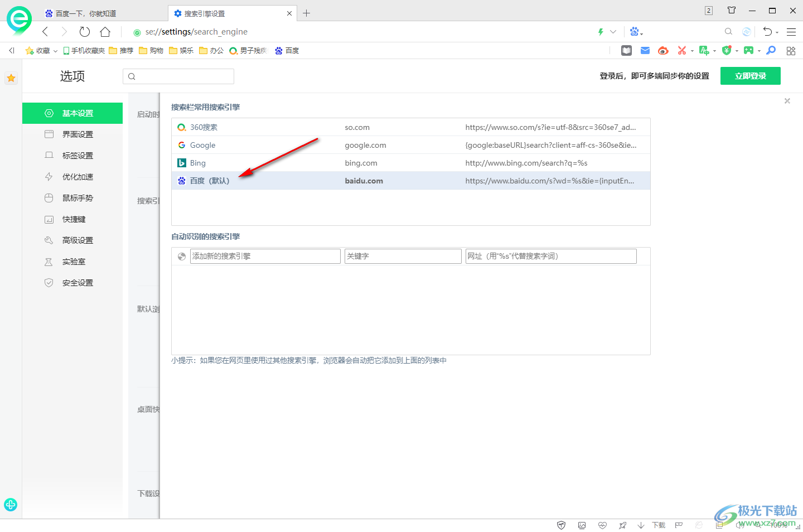The height and width of the screenshot is (532, 803).
Task: Select the 360搜索 search engine row
Action: [x=411, y=127]
